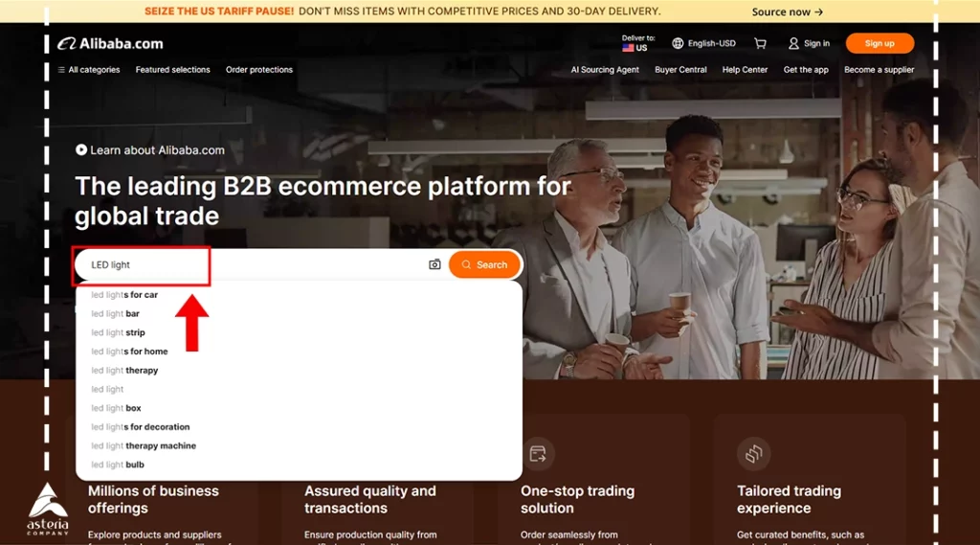Select the plain led light suggestion
Viewport: 980px width, 545px height.
click(299, 389)
